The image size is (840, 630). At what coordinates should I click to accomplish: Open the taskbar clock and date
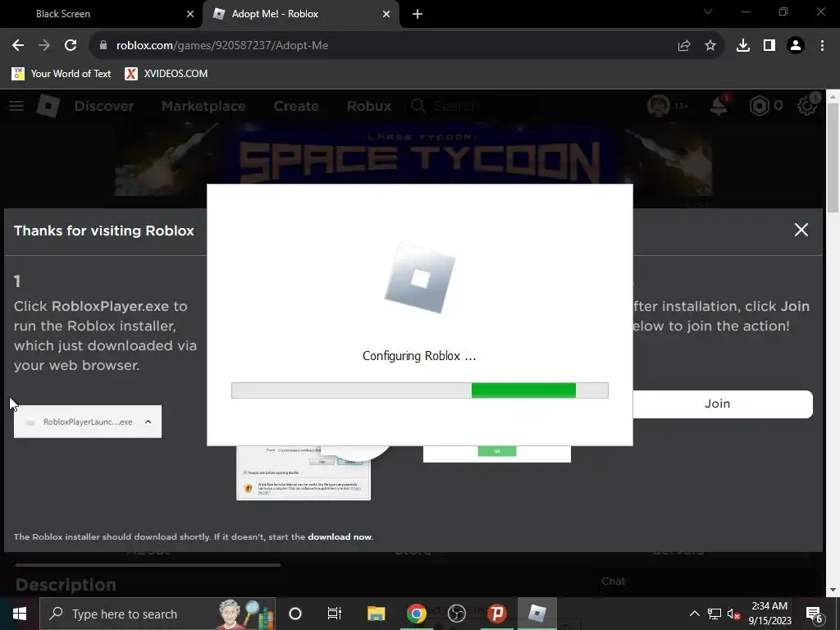pyautogui.click(x=769, y=614)
